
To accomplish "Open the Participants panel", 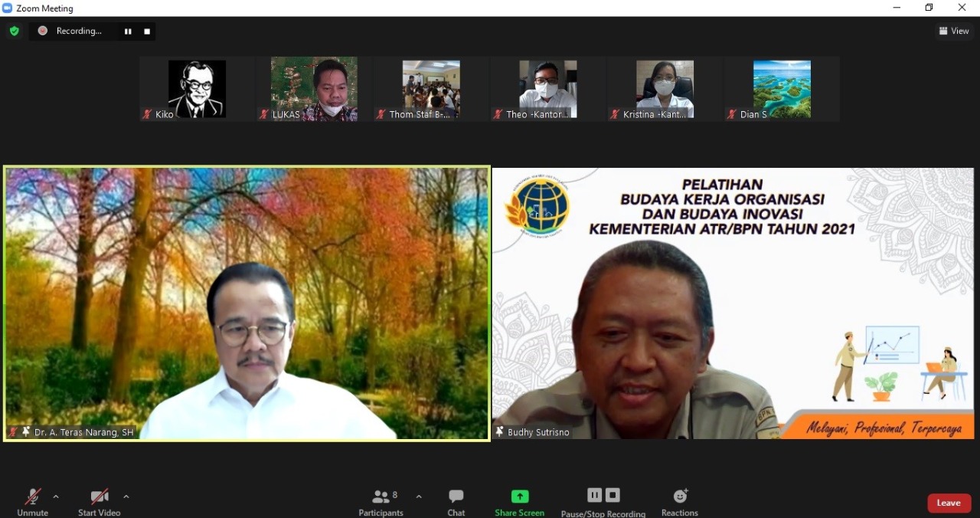I will (x=381, y=501).
